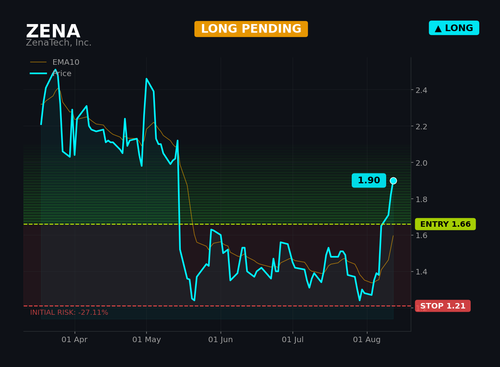
Task: Click the ENTRY 1.66 label
Action: [445, 224]
